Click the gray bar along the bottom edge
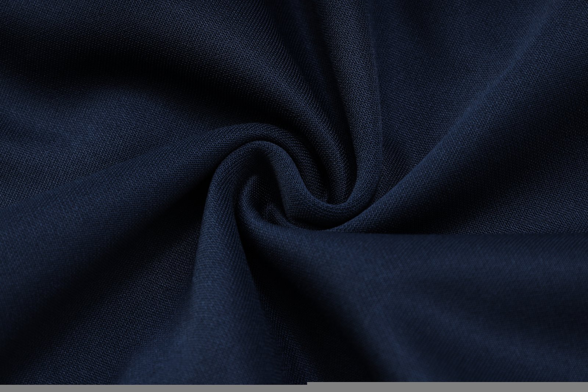 (147, 389)
